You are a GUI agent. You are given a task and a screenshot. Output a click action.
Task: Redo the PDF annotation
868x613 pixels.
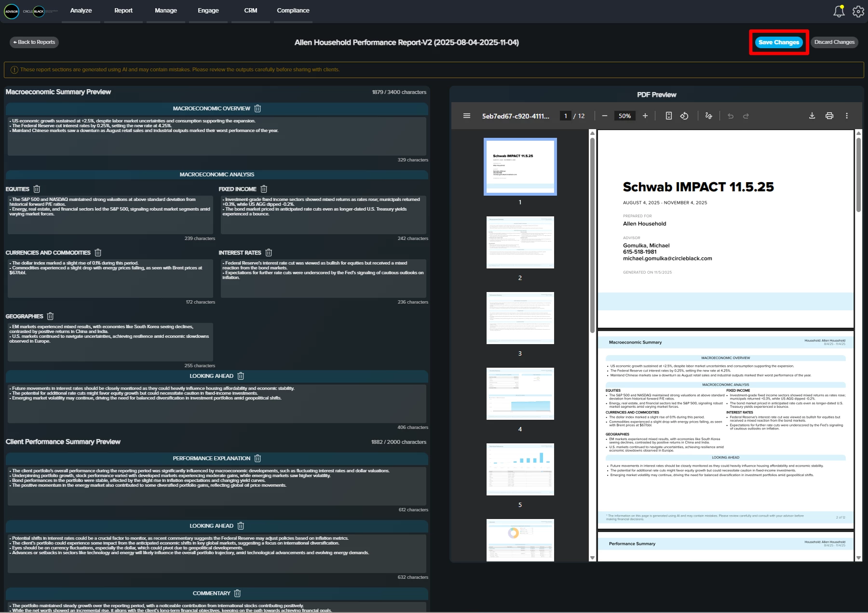click(746, 116)
